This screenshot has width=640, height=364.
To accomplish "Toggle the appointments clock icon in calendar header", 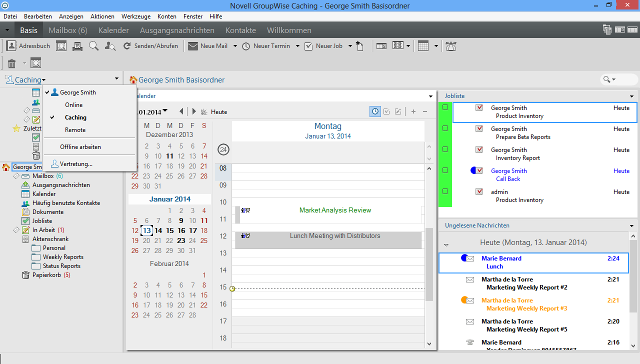I will click(x=374, y=111).
